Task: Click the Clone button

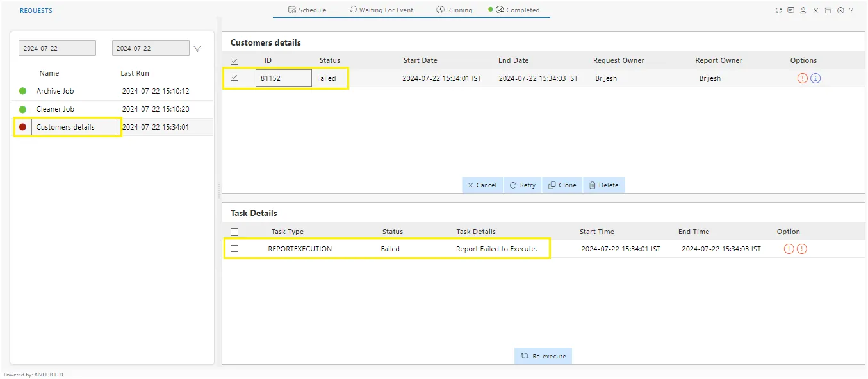Action: pos(562,185)
